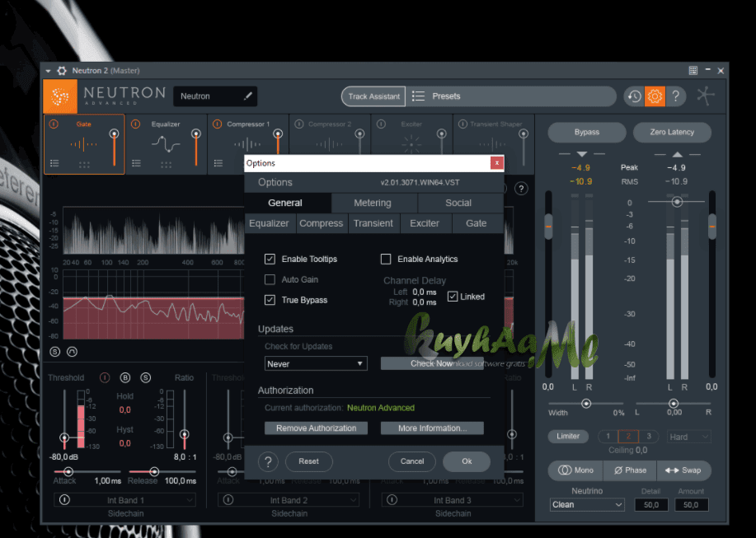
Task: Open Gate options tab
Action: click(x=477, y=223)
